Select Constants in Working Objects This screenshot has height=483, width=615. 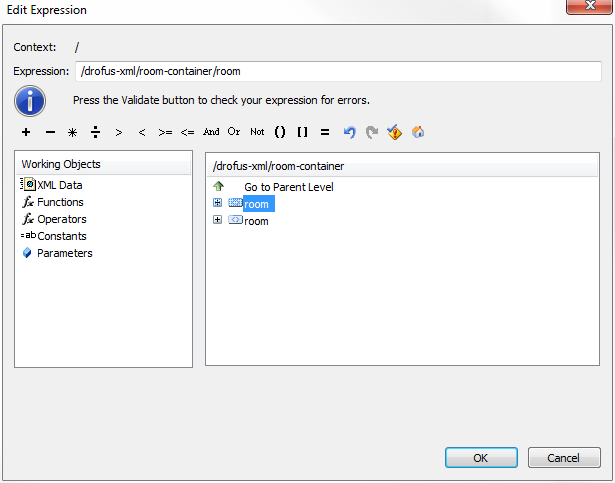(x=61, y=236)
